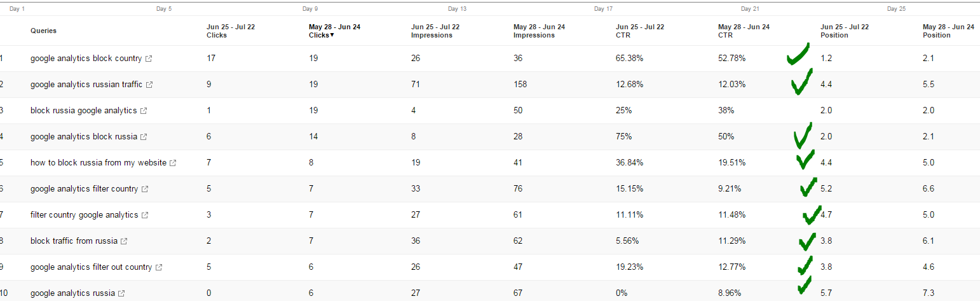Sort by Jun 25 - Jul 22 CTR header

tap(640, 31)
